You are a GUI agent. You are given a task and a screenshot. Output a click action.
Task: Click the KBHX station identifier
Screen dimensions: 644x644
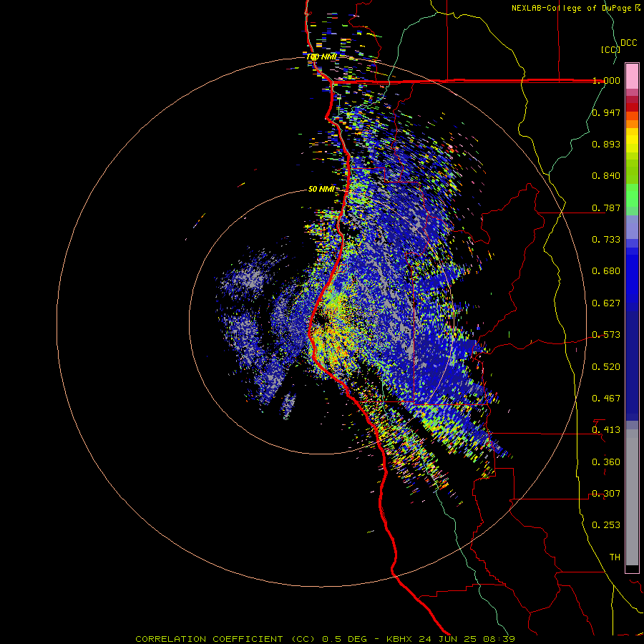pyautogui.click(x=401, y=639)
